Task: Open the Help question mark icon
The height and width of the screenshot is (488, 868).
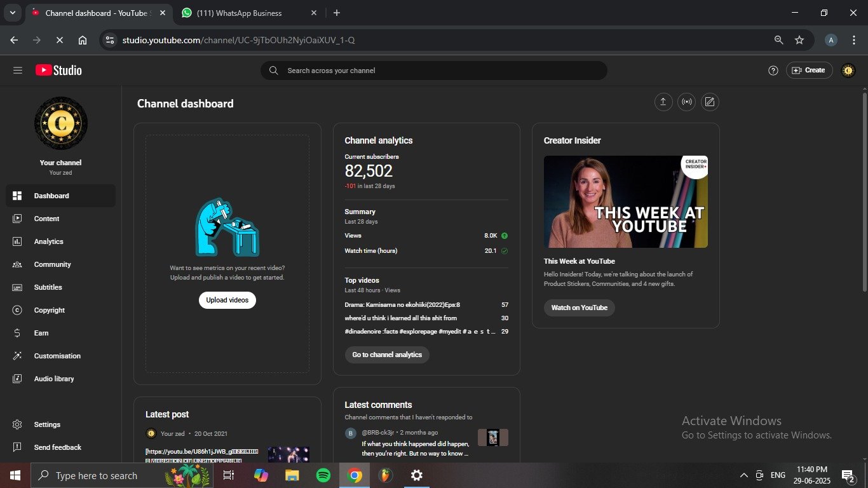Action: pos(773,71)
